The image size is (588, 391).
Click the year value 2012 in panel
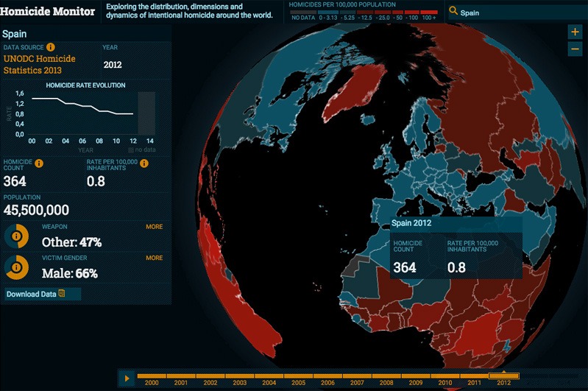[x=113, y=65]
